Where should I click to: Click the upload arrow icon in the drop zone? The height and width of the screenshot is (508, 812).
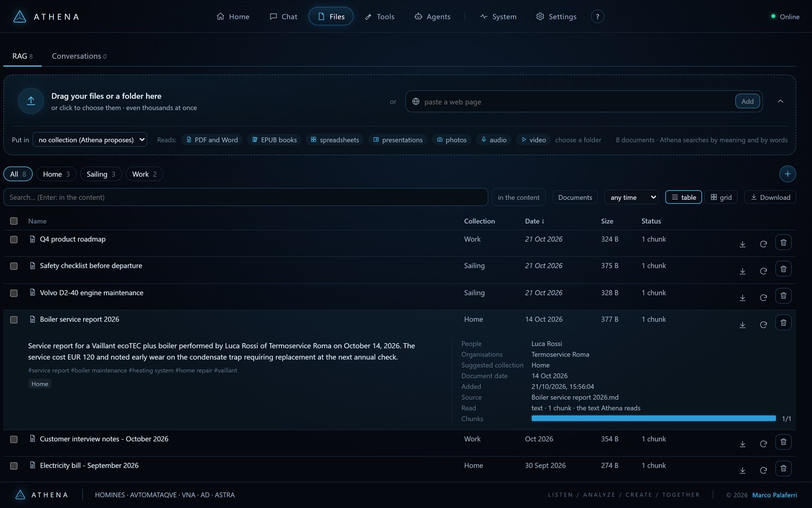point(31,101)
